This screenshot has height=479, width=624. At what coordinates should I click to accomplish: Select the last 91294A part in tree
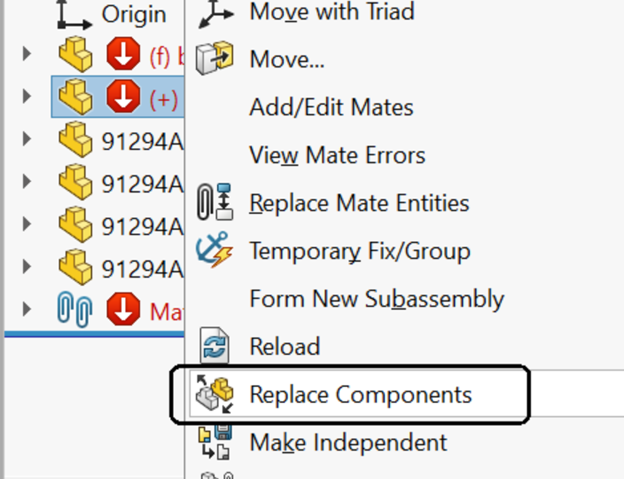(x=119, y=267)
